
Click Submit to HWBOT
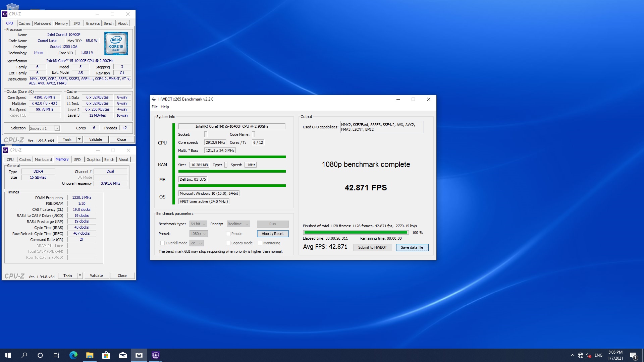[372, 247]
